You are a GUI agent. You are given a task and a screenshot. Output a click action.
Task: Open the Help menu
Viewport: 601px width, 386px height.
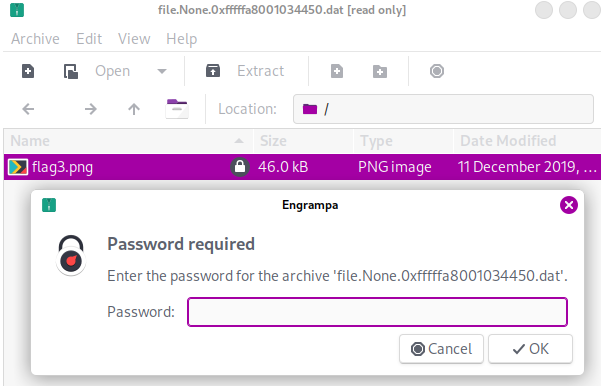pos(182,39)
